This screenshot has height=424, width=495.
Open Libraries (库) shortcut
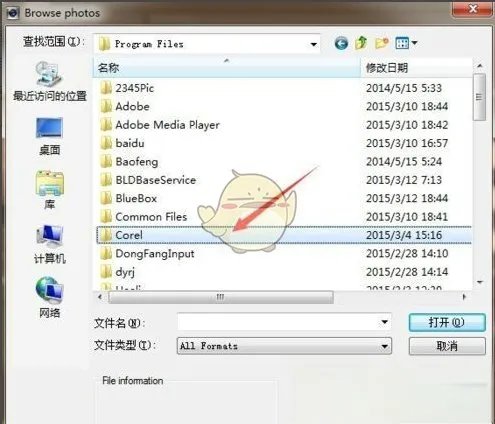click(x=49, y=190)
